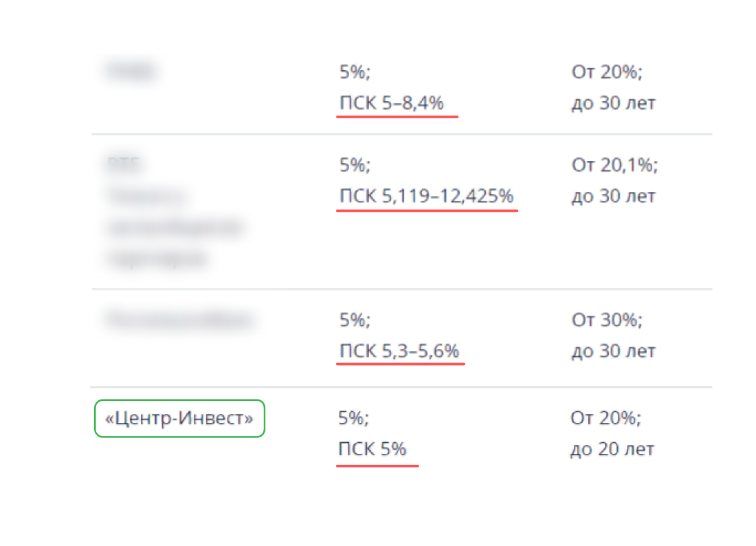Click до 30 лет in the second row
756x546 pixels.
click(x=614, y=196)
